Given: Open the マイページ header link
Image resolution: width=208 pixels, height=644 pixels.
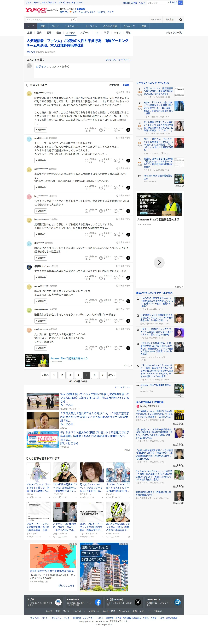Looking at the screenshot, I should pyautogui.click(x=156, y=19).
